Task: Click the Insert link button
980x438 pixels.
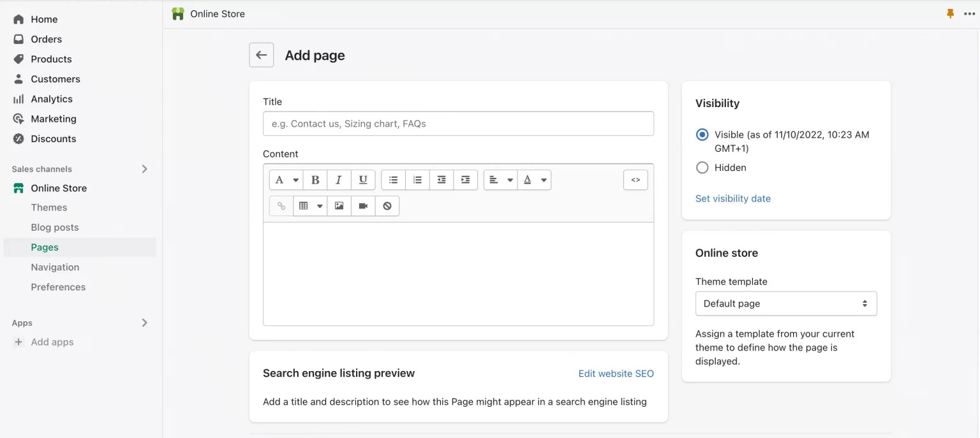Action: 281,206
